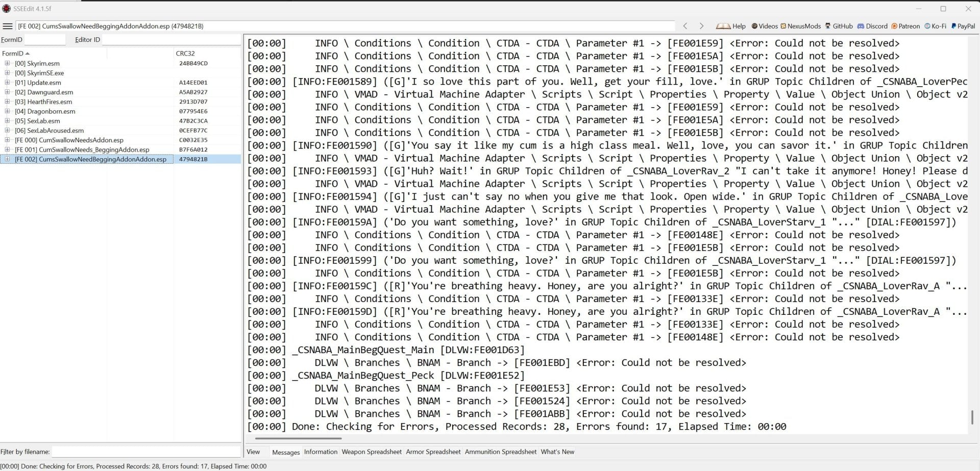
Task: Click the _CSNABA_MainBegQuest_Main log line
Action: coord(386,350)
